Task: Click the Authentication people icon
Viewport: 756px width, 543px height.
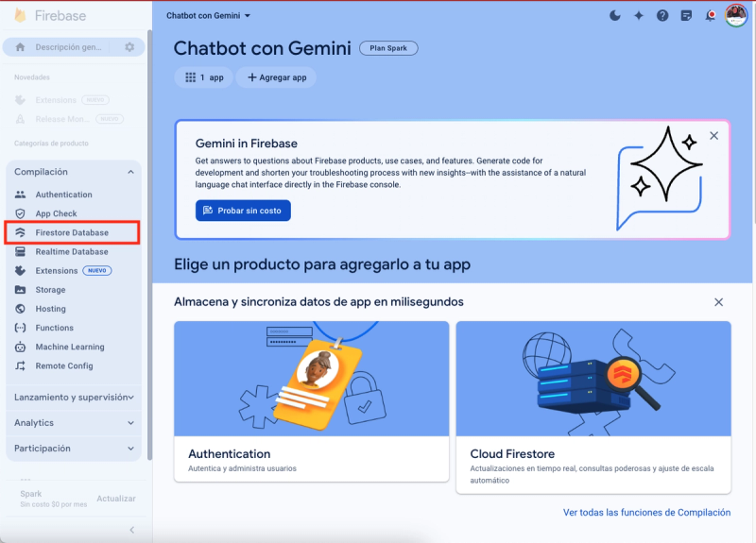Action: pos(20,195)
